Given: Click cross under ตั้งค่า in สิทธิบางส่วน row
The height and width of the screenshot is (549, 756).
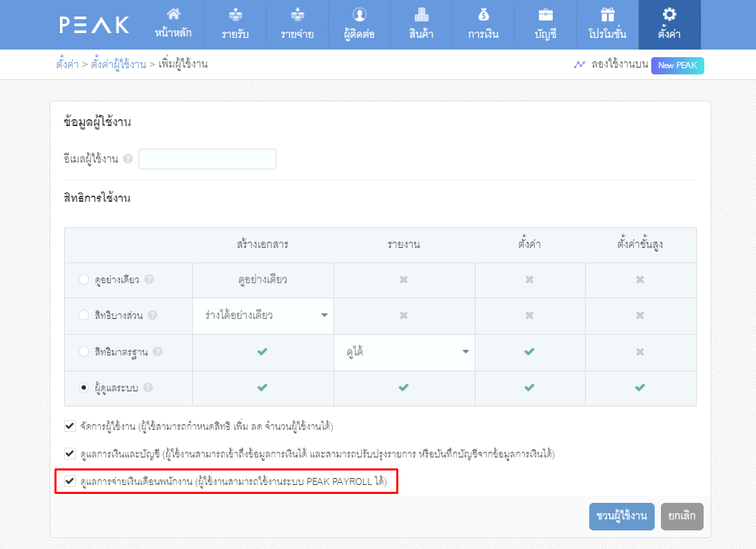Looking at the screenshot, I should coord(529,315).
